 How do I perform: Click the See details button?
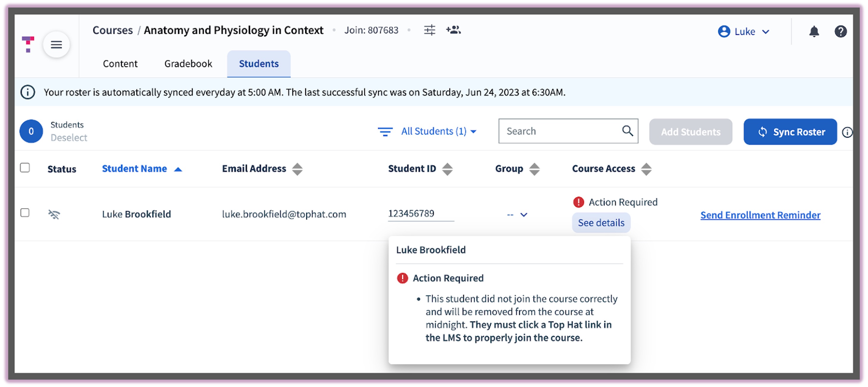click(601, 223)
